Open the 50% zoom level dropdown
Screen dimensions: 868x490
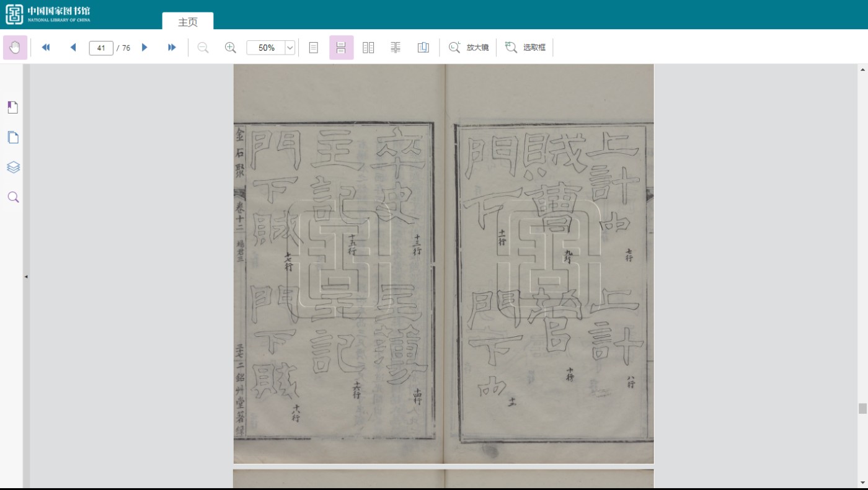(290, 48)
